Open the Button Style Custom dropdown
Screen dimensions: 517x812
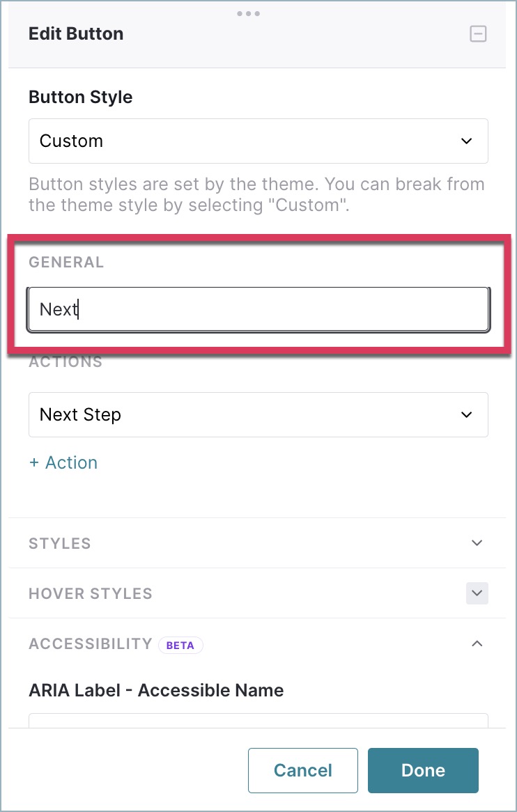[258, 141]
